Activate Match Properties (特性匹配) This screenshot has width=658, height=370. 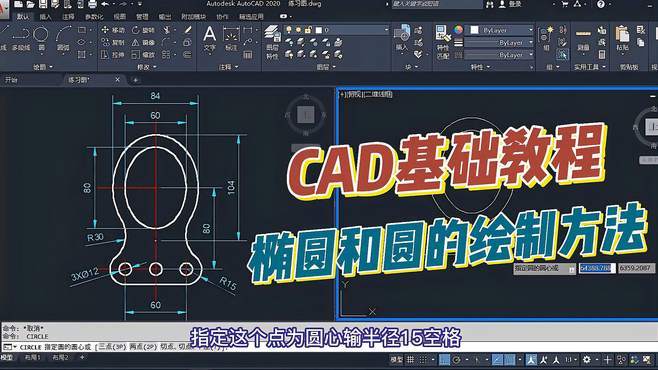pos(443,42)
